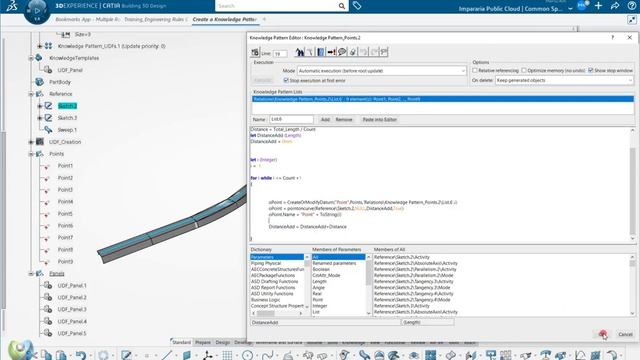Enable Relative referencing checkbox
This screenshot has height=360, width=640.
point(475,71)
